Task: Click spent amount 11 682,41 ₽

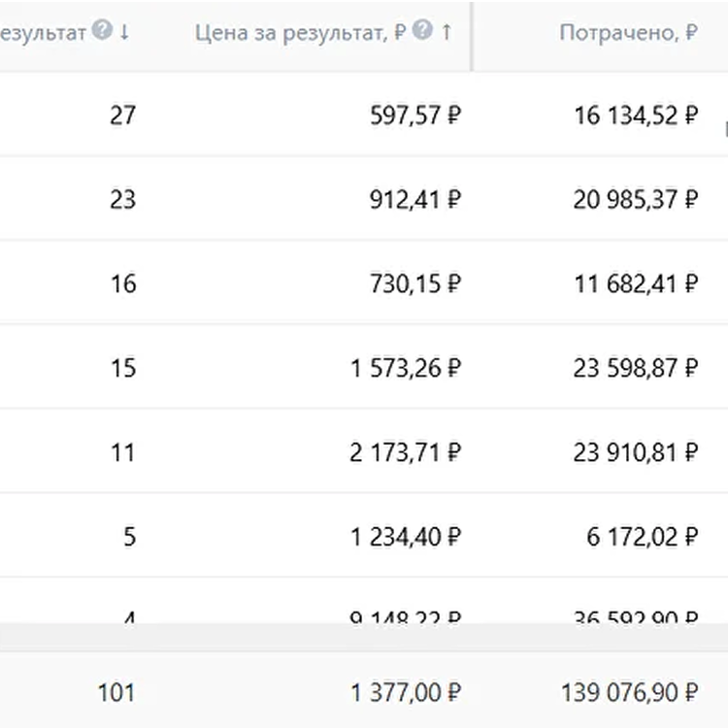Action: click(636, 283)
